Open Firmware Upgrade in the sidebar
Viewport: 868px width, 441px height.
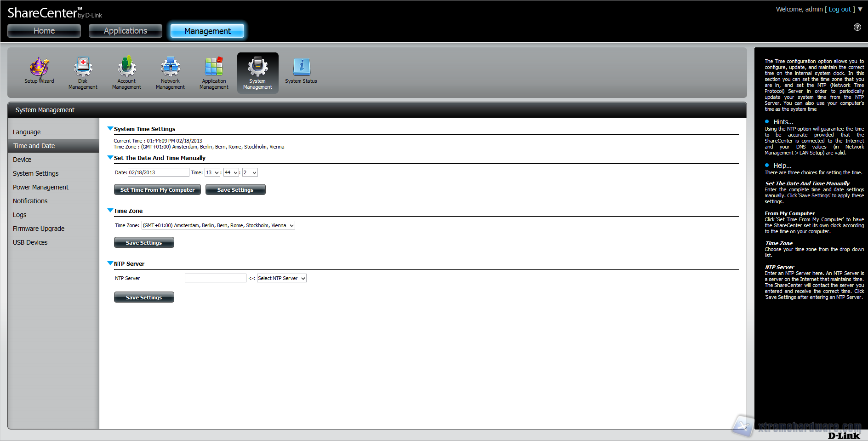tap(39, 229)
